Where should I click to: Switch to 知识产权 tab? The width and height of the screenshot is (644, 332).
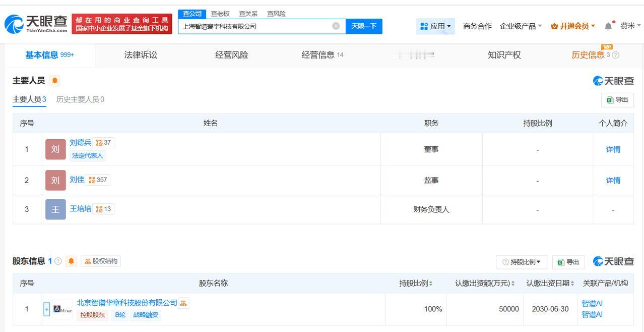[504, 55]
